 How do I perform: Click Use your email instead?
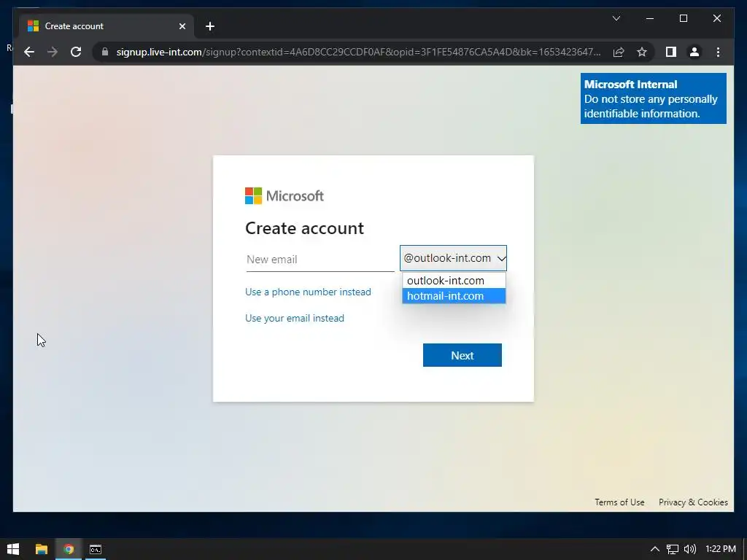[295, 318]
